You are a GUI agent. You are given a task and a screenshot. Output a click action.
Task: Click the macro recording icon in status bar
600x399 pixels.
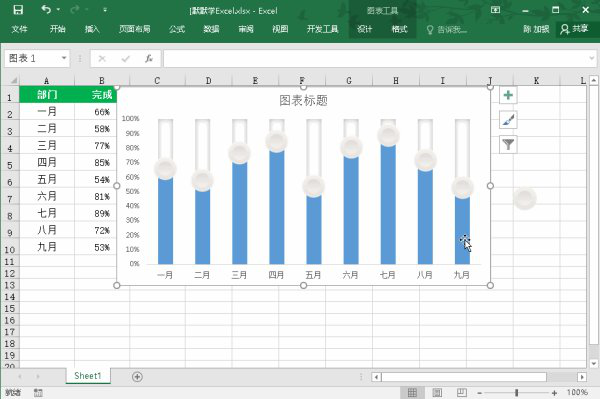pyautogui.click(x=38, y=392)
